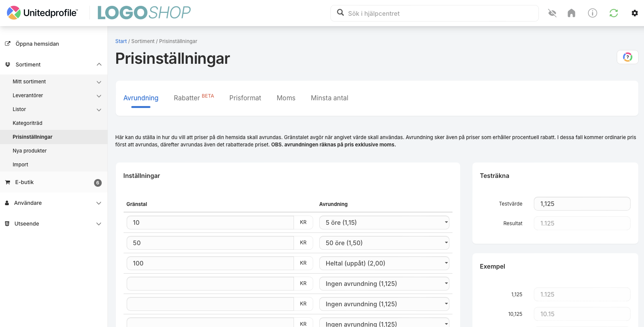The width and height of the screenshot is (644, 327).
Task: Click the KR suffix next to 10
Action: [303, 222]
